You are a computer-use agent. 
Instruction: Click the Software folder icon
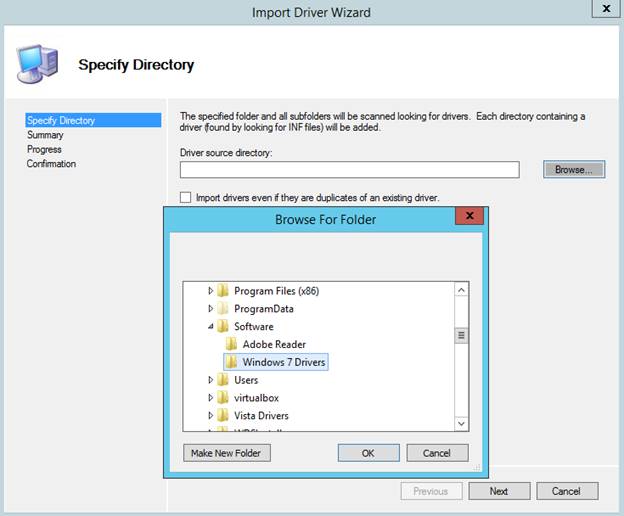223,327
